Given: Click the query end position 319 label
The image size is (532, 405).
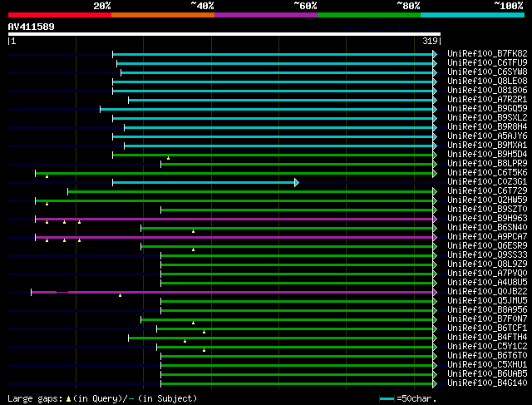Looking at the screenshot, I should tap(430, 41).
